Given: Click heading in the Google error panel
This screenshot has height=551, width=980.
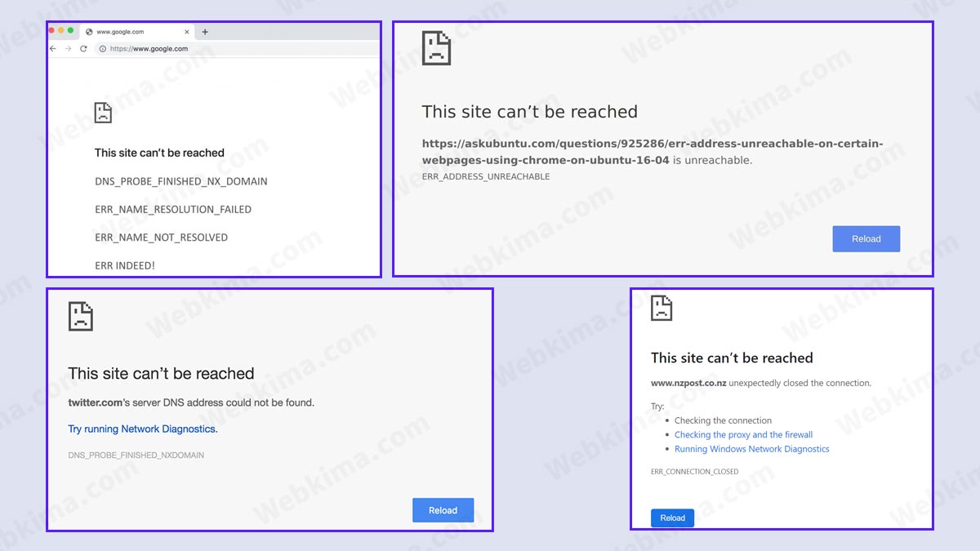Looking at the screenshot, I should click(x=159, y=153).
